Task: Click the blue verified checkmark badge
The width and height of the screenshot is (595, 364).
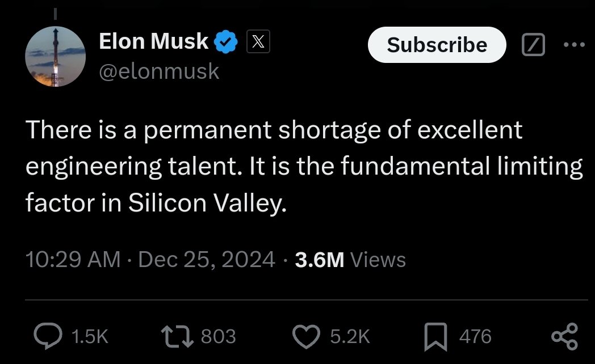Action: pyautogui.click(x=226, y=41)
